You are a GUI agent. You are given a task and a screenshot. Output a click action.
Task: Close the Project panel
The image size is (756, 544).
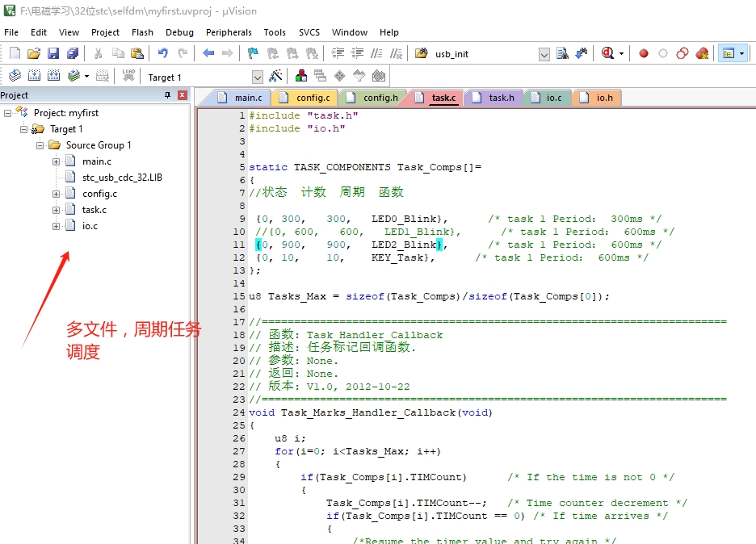pos(183,95)
